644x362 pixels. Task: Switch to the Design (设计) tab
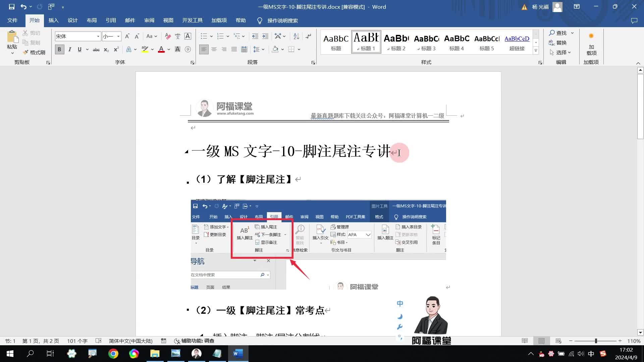coord(72,20)
